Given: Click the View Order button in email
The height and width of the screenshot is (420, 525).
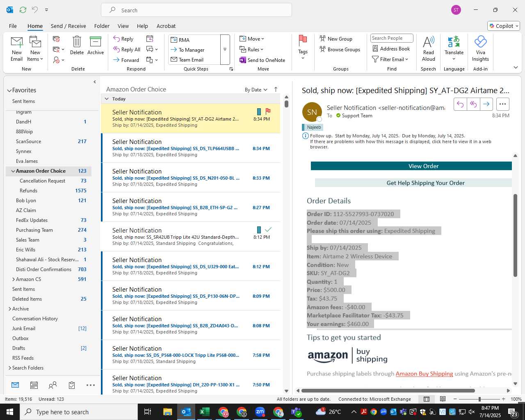Looking at the screenshot, I should tap(411, 166).
